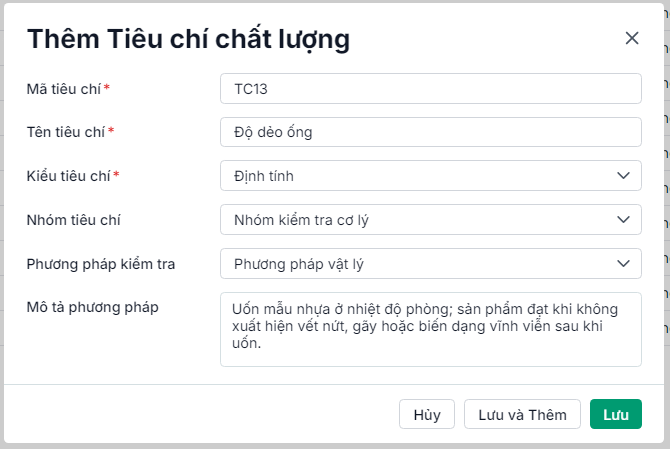Focus the Tên tiêu chí field with Độ dẻo ống

(430, 132)
